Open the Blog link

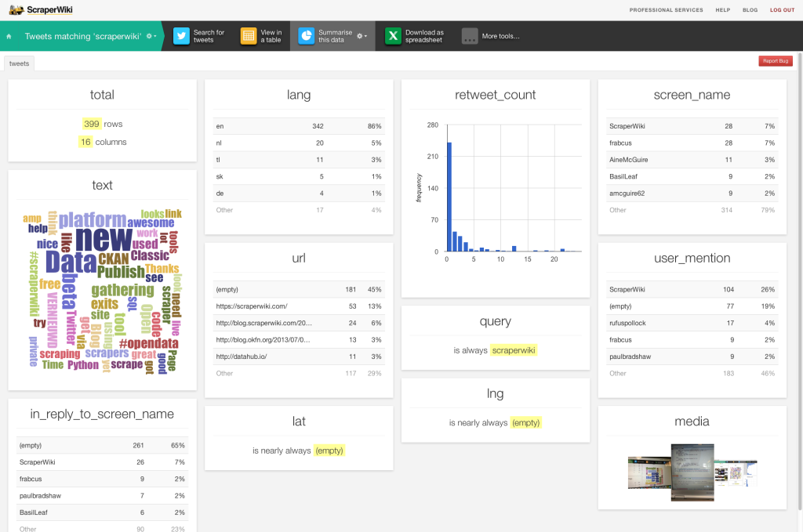(750, 10)
